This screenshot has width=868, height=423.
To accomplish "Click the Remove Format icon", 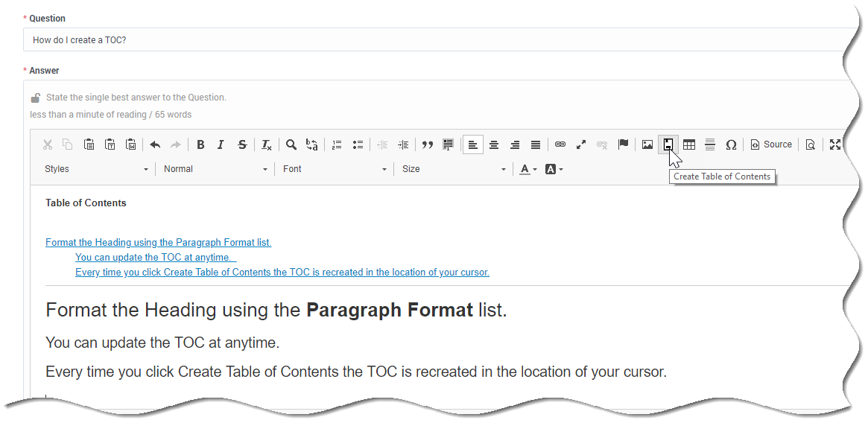I will [266, 144].
